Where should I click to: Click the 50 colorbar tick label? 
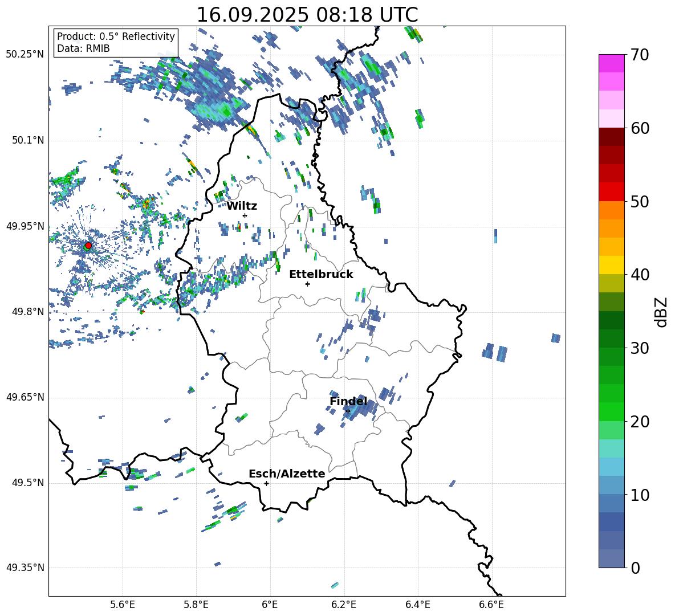pos(640,201)
